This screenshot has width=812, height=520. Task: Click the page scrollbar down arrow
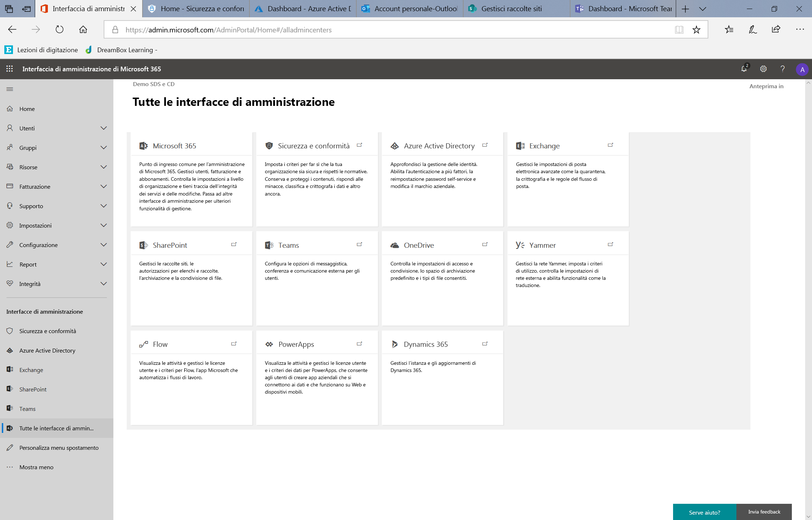808,517
